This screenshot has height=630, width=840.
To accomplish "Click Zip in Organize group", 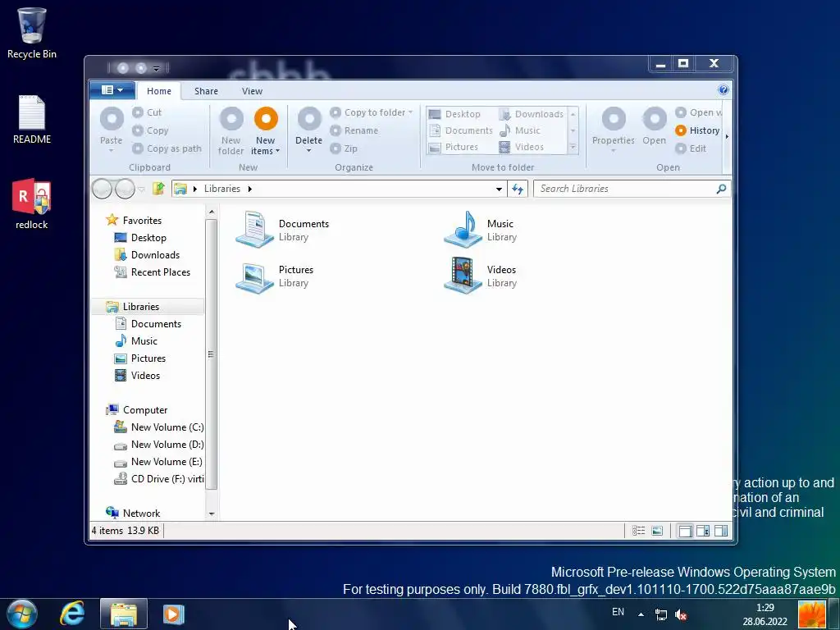I will pos(344,149).
